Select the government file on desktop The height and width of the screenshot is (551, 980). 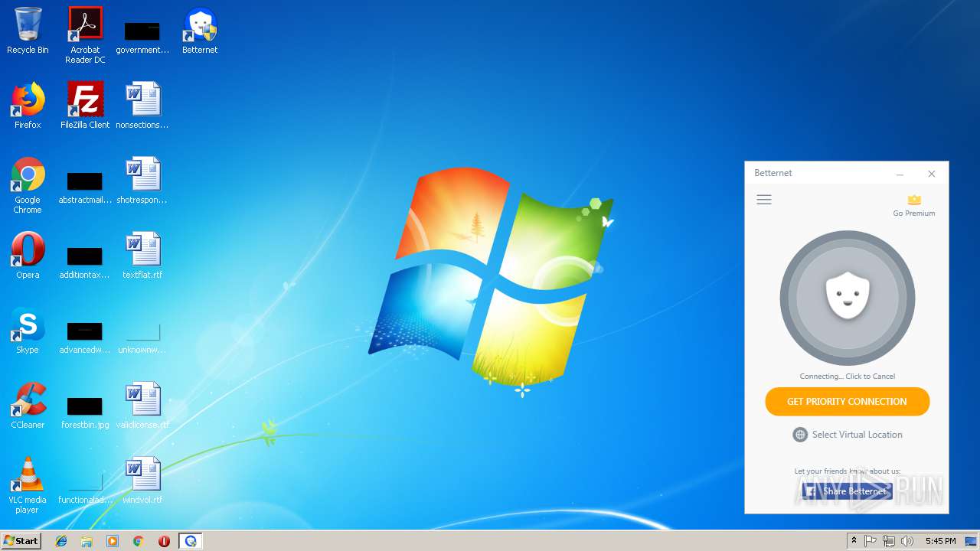tap(142, 37)
